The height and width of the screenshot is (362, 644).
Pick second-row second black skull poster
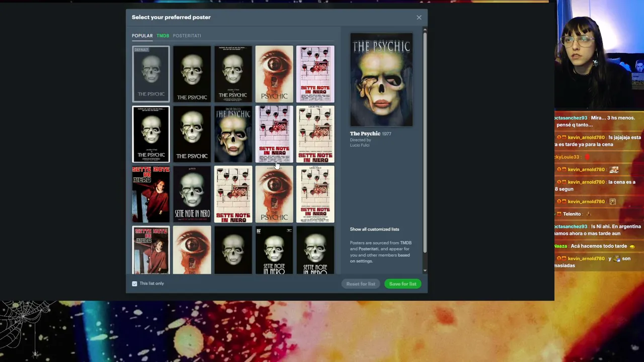click(192, 134)
